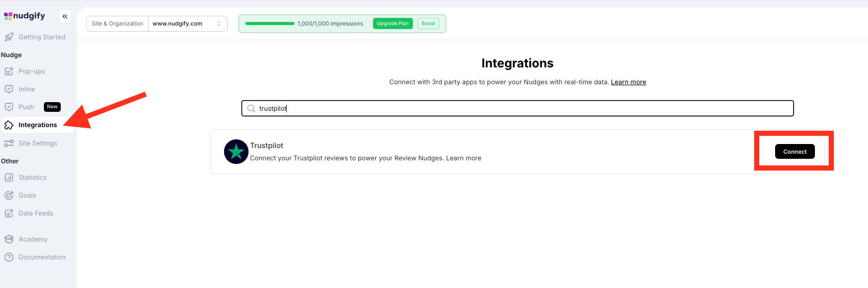This screenshot has width=868, height=288.
Task: Go to Inline nudges
Action: (27, 89)
